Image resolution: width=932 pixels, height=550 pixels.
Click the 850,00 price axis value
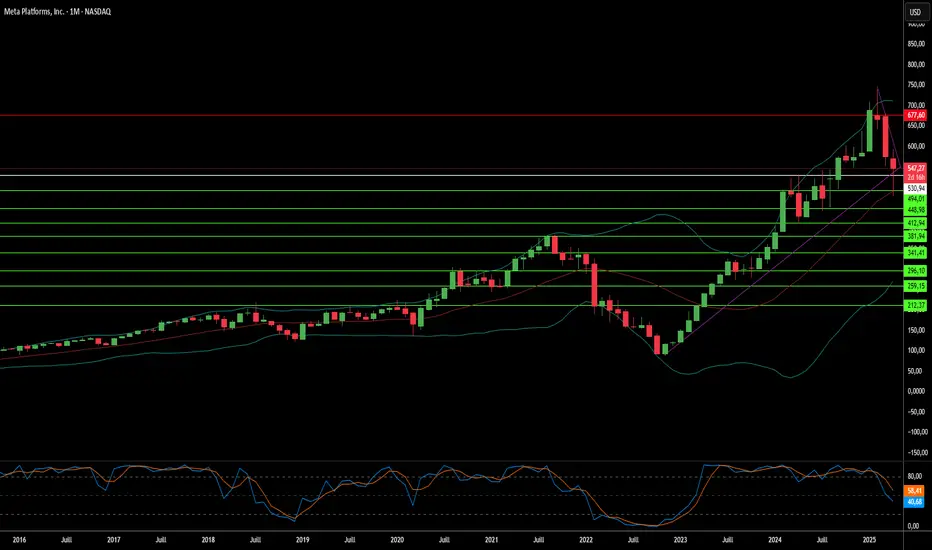click(916, 44)
